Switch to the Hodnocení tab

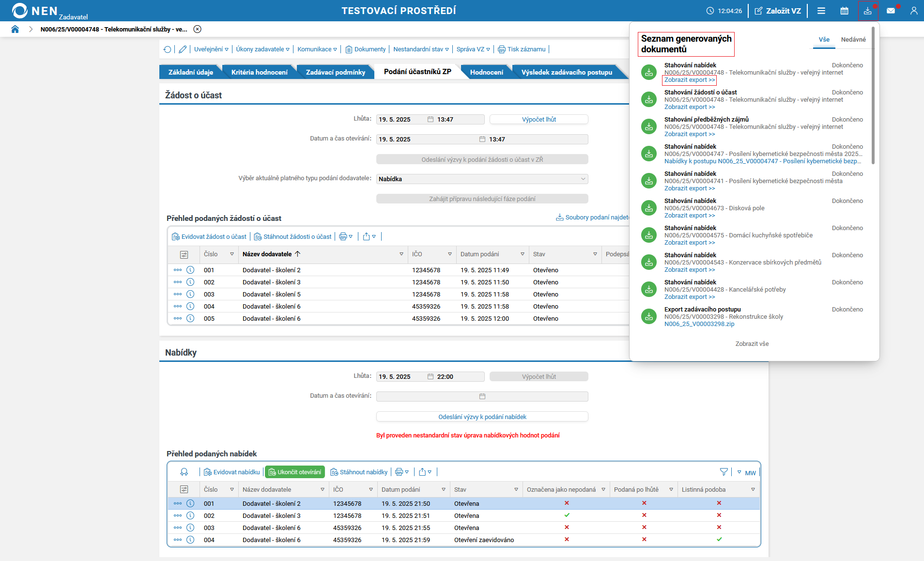coord(486,72)
